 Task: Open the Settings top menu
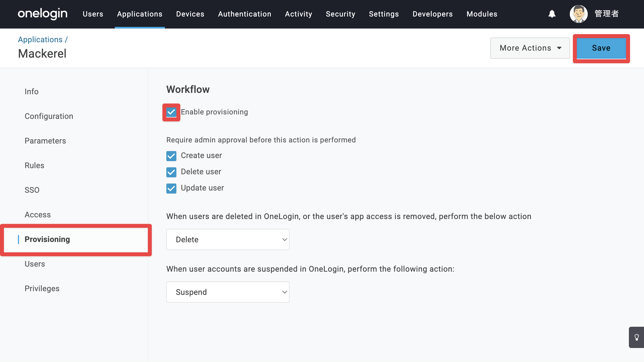click(x=384, y=14)
